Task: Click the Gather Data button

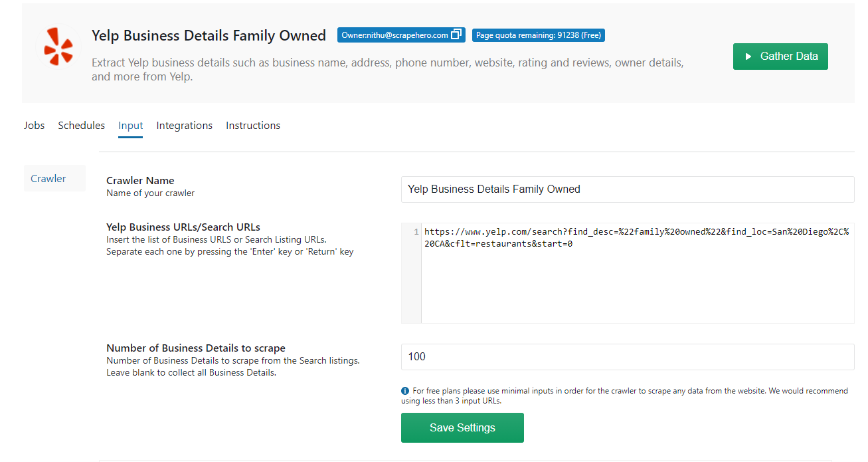Action: pyautogui.click(x=780, y=57)
